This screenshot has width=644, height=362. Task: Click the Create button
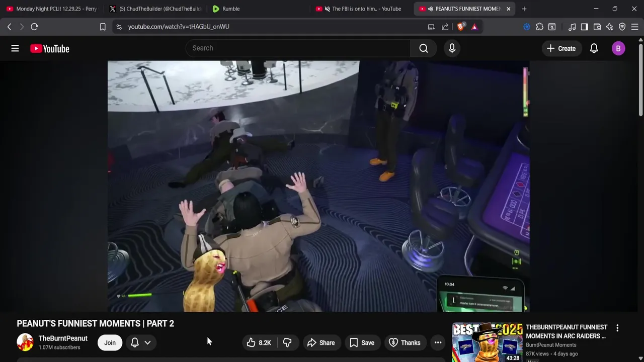pyautogui.click(x=561, y=48)
